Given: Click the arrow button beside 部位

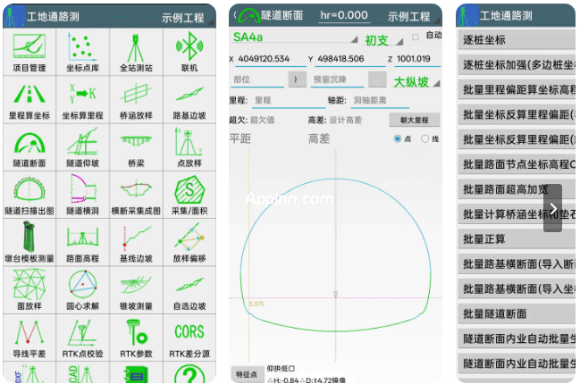Looking at the screenshot, I should coord(297,79).
